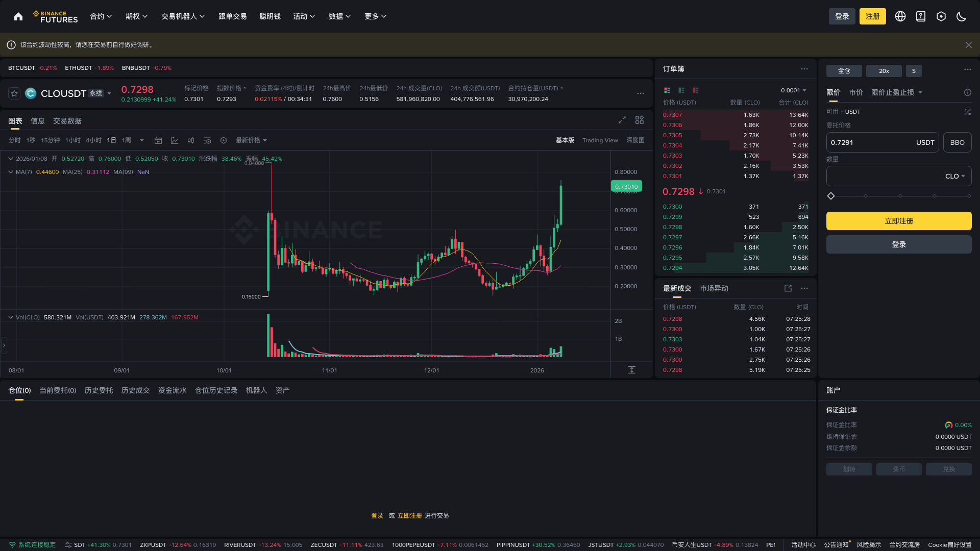Click the yellow 立即注册 button

[899, 221]
